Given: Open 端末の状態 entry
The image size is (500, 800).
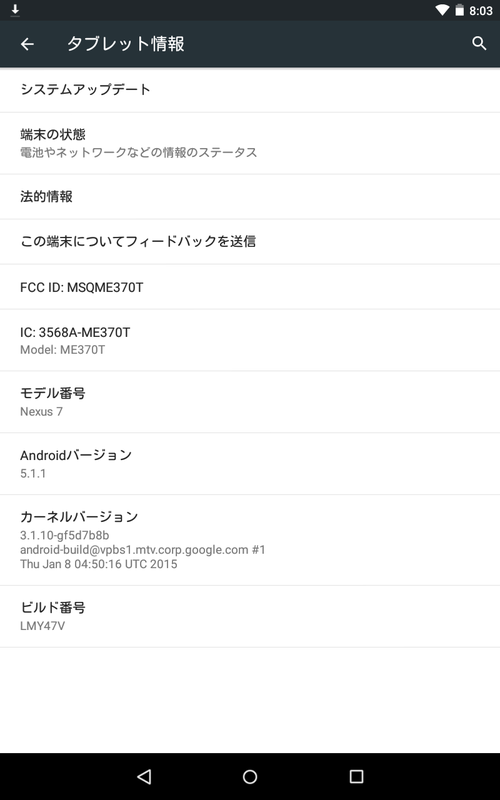Looking at the screenshot, I should [x=250, y=143].
